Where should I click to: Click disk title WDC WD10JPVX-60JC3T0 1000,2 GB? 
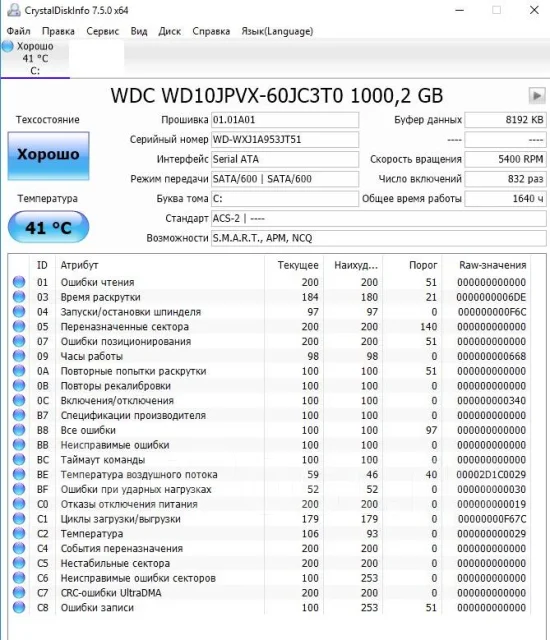point(277,96)
